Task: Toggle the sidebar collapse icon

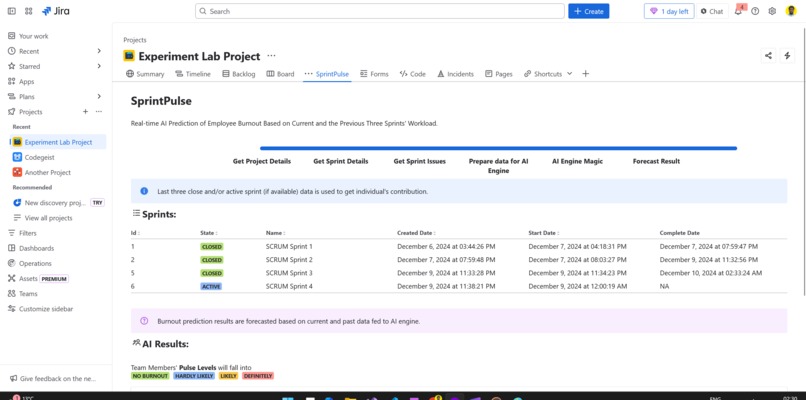Action: tap(12, 11)
